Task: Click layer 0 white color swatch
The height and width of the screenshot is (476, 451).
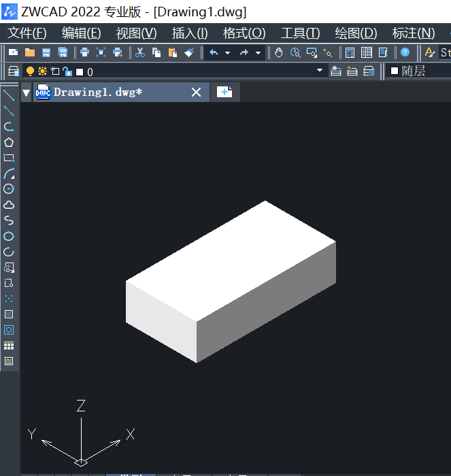Action: 80,72
